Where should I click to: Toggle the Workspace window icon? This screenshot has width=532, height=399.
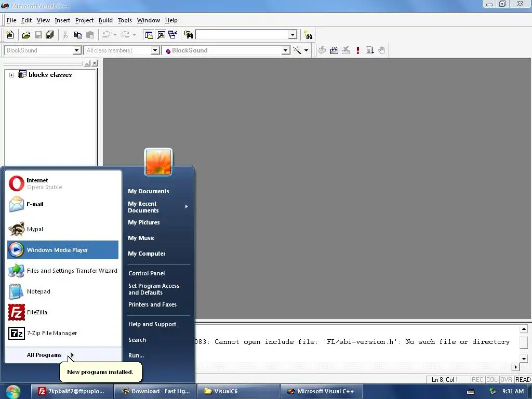pos(149,35)
